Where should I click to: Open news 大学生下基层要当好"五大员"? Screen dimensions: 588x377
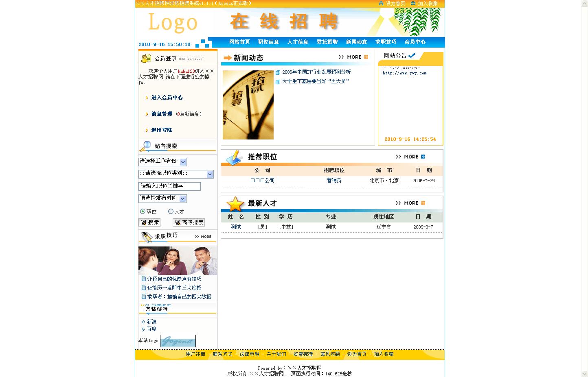tap(316, 81)
